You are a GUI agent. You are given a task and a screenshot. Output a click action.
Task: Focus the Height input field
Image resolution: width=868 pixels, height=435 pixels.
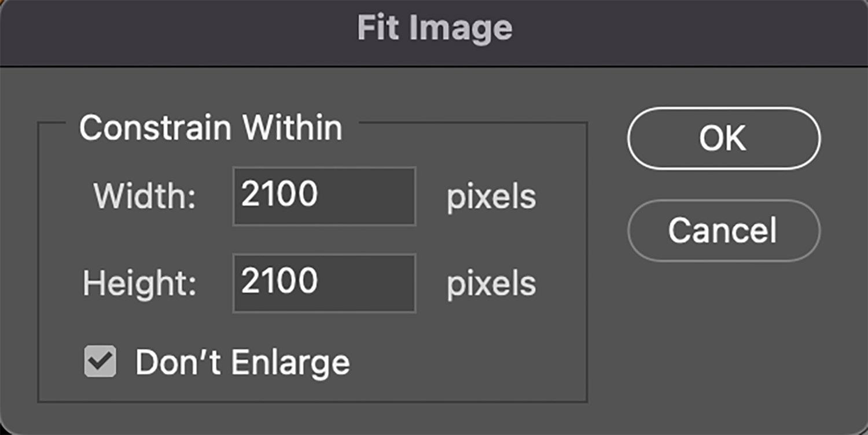(x=324, y=283)
